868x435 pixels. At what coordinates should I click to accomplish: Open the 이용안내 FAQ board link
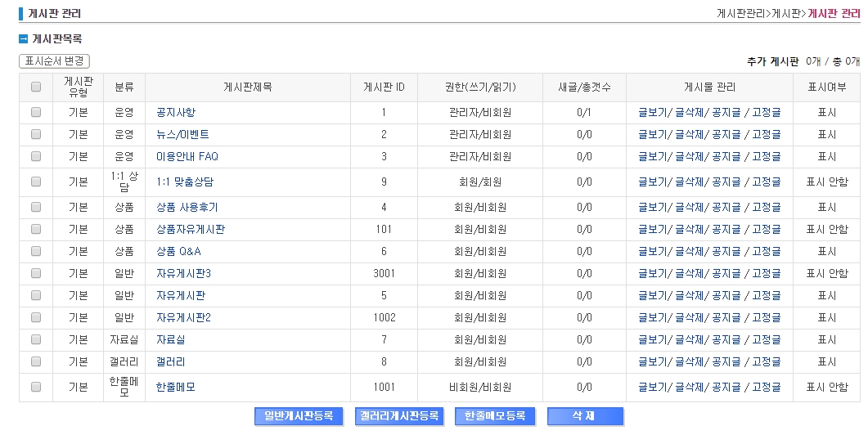(187, 156)
